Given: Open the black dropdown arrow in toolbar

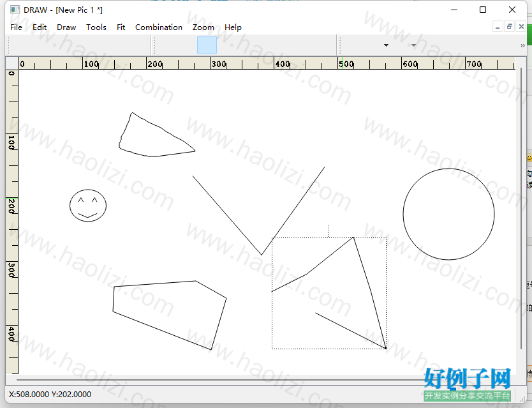Looking at the screenshot, I should pyautogui.click(x=386, y=45).
